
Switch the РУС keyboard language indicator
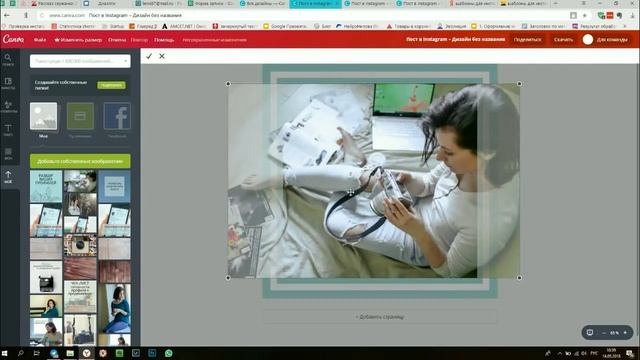coord(594,353)
